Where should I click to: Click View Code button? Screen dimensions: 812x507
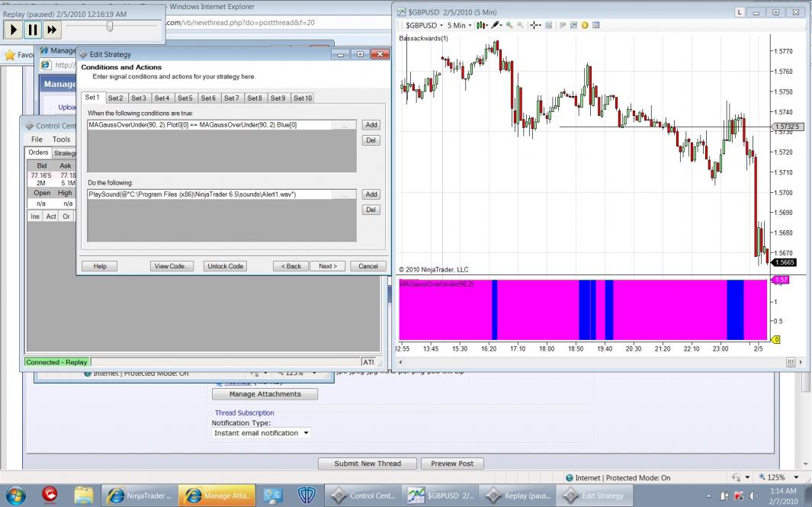(x=172, y=266)
